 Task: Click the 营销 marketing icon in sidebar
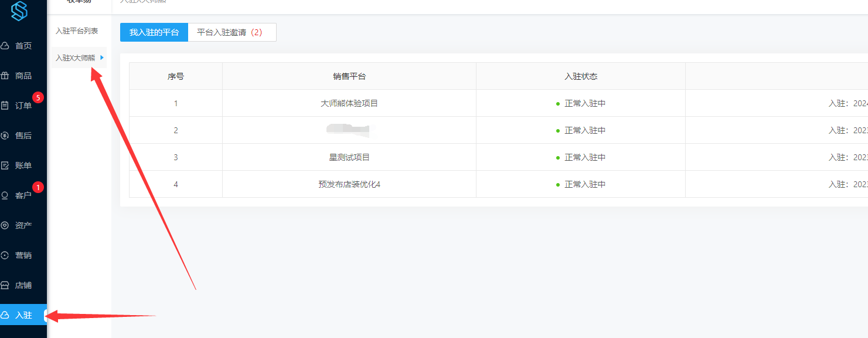coord(5,255)
